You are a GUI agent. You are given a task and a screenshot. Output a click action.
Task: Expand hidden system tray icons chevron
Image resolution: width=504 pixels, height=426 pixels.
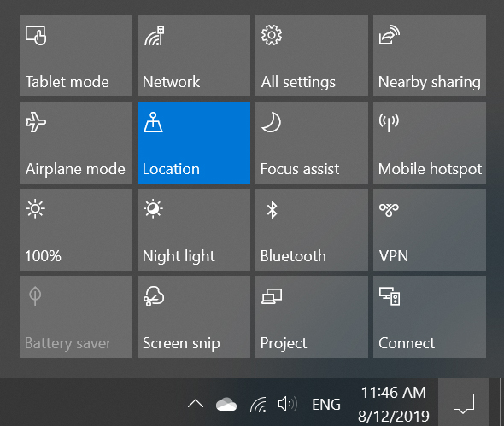(x=196, y=404)
